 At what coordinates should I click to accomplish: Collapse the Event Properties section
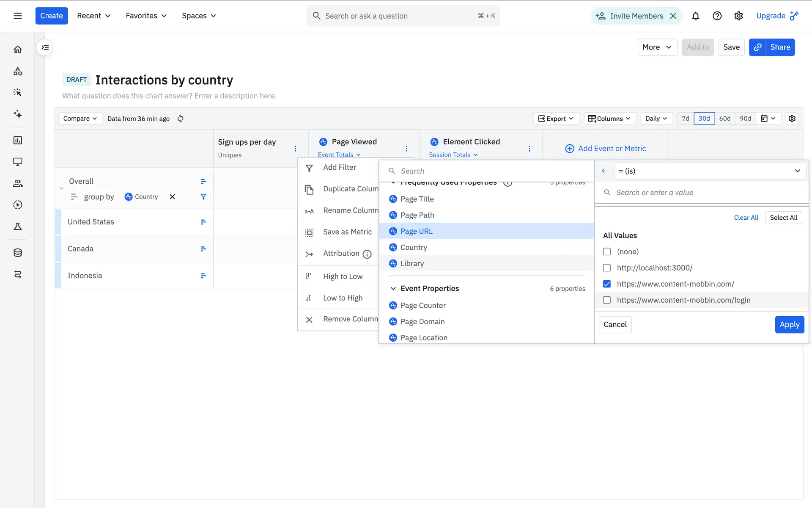click(x=393, y=289)
